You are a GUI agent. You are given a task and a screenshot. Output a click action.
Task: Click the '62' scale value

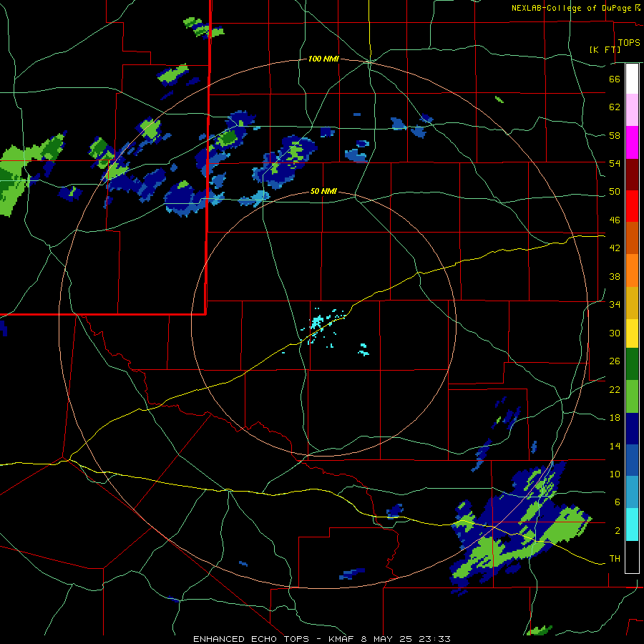point(615,107)
